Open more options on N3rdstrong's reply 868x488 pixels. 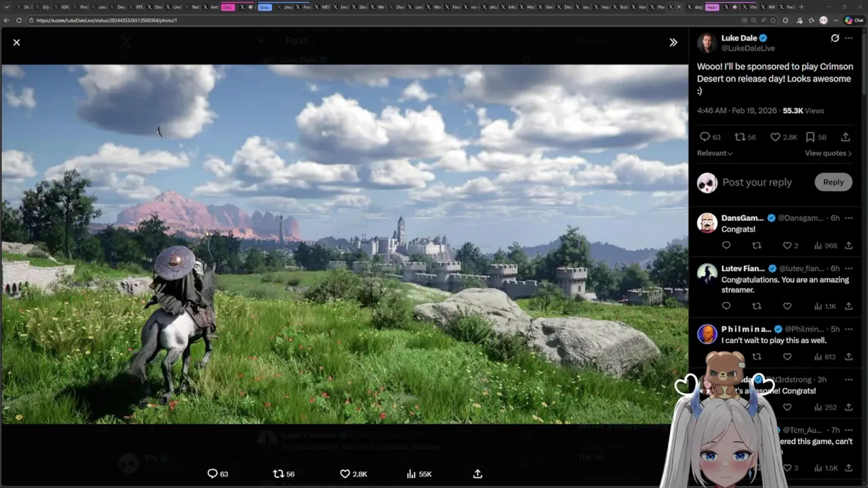[x=848, y=380]
